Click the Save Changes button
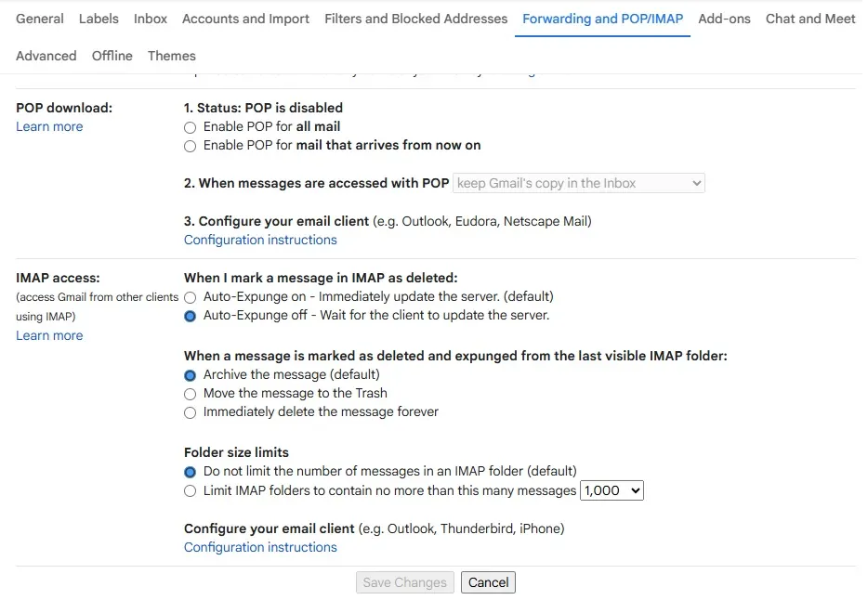The image size is (868, 613). pos(404,582)
